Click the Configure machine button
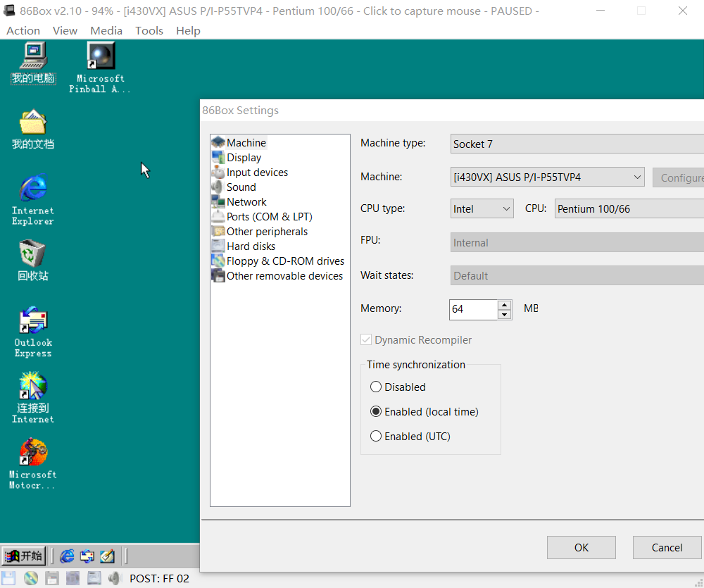The height and width of the screenshot is (588, 704). click(679, 177)
